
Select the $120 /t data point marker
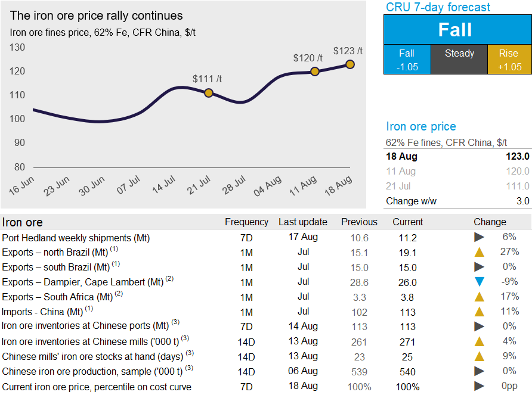pos(315,71)
